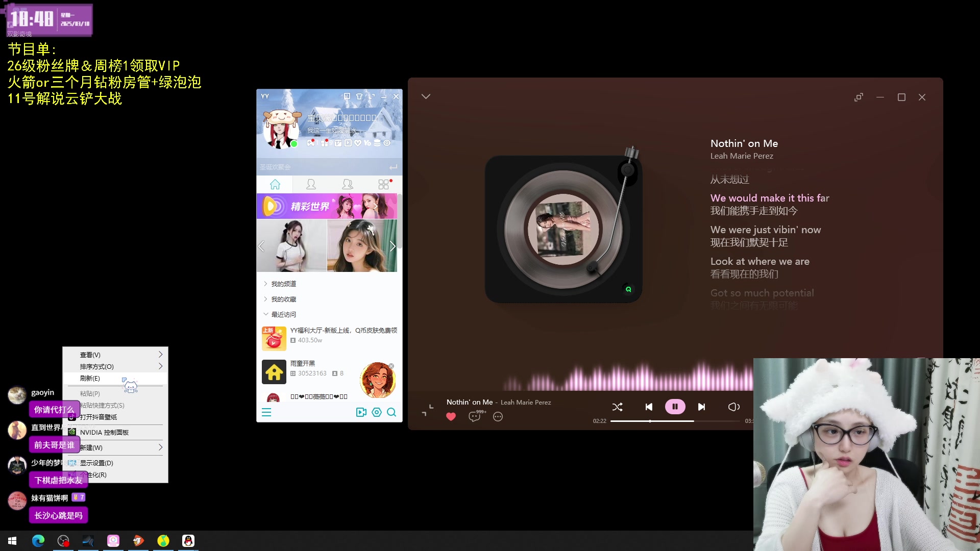
Task: Toggle the YY window compact mode icon
Action: click(x=372, y=96)
